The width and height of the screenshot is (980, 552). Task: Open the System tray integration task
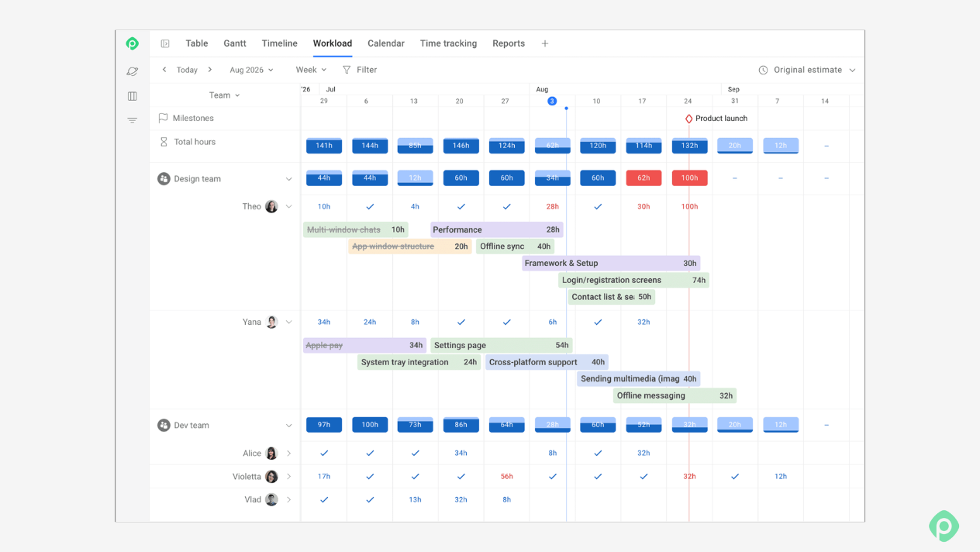coord(419,362)
